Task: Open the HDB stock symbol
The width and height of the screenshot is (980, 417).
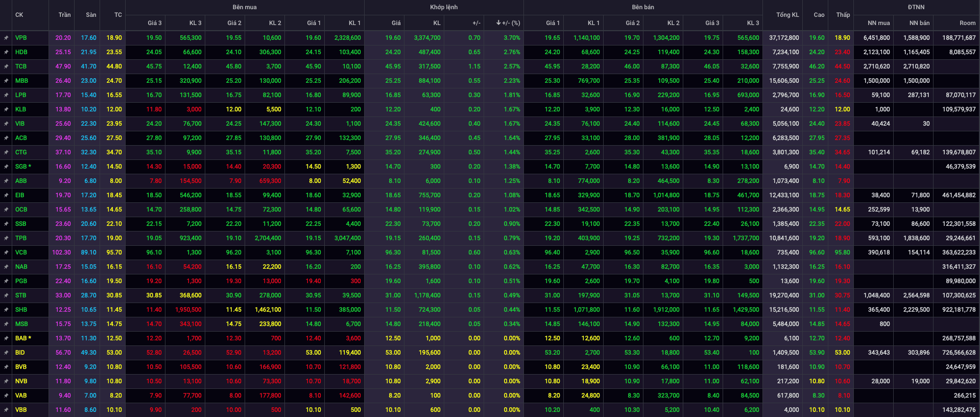Action: [21, 52]
